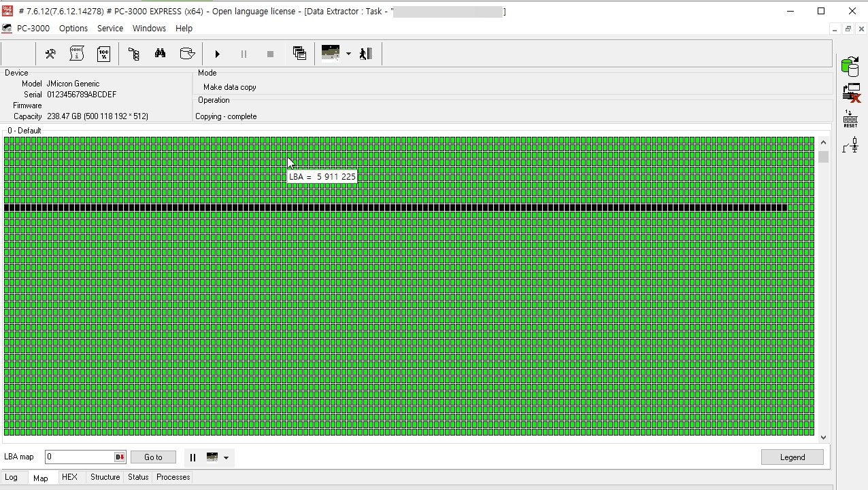This screenshot has height=490, width=868.
Task: Open the Legend button
Action: click(x=792, y=457)
